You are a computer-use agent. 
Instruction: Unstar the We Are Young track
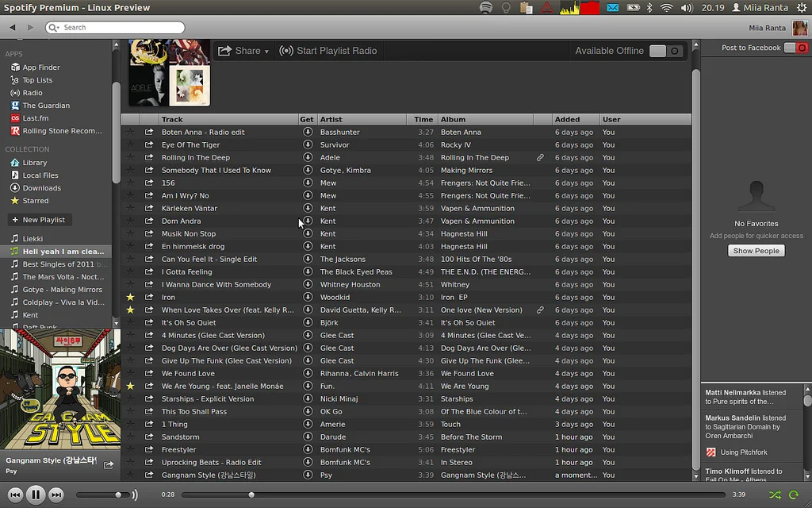pos(131,387)
